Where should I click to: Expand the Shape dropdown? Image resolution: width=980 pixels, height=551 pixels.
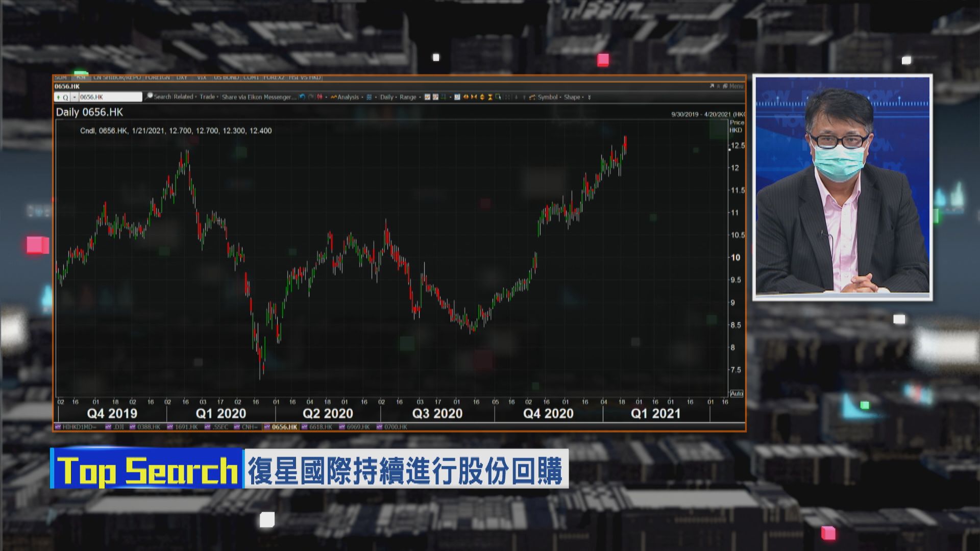[572, 97]
